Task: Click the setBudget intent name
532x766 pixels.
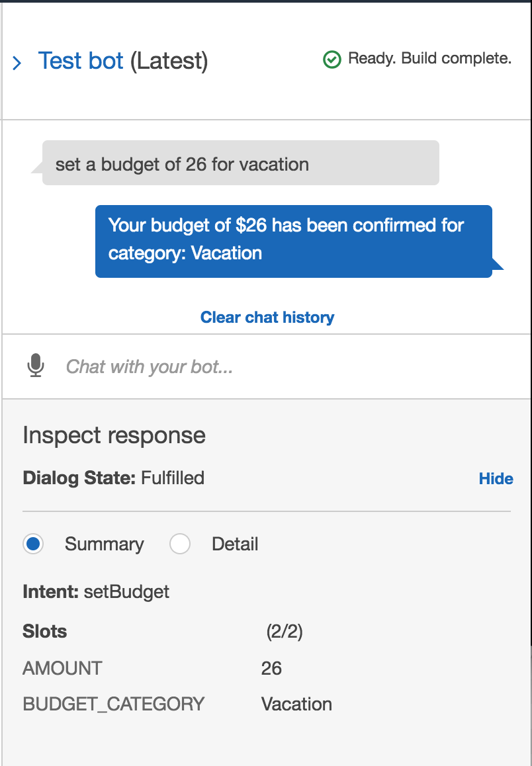Action: coord(126,591)
